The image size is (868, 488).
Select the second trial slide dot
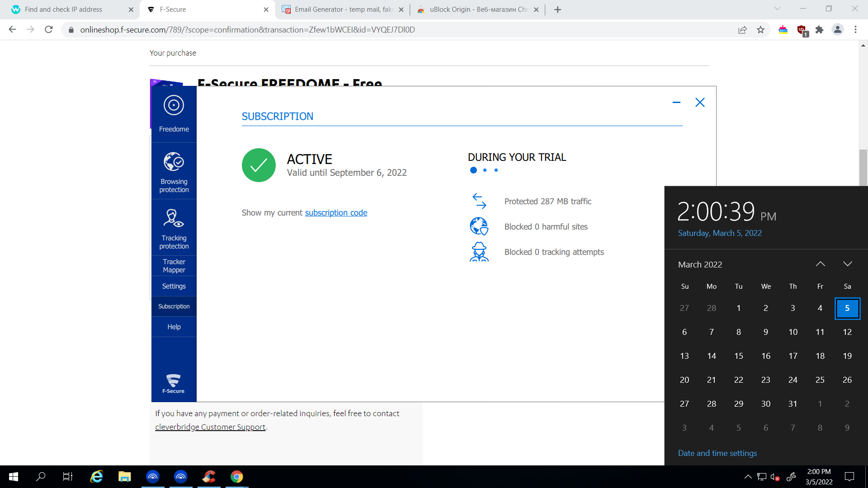[x=485, y=170]
